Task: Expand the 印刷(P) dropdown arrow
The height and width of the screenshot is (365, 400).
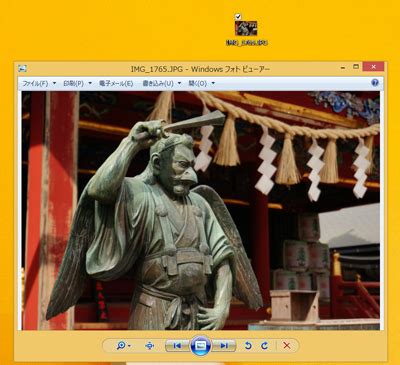Action: [x=90, y=83]
